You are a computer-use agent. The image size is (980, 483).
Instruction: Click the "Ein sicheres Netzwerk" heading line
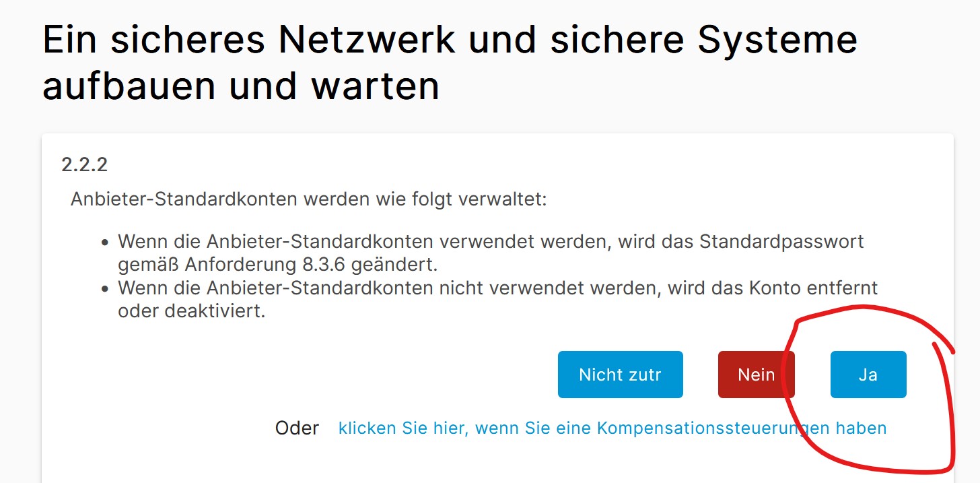coord(450,40)
